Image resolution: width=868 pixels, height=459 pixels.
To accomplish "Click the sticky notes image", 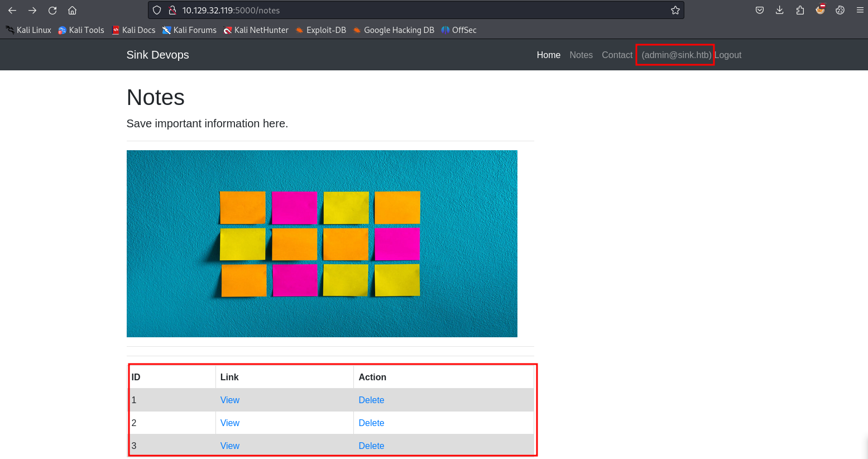I will point(322,243).
